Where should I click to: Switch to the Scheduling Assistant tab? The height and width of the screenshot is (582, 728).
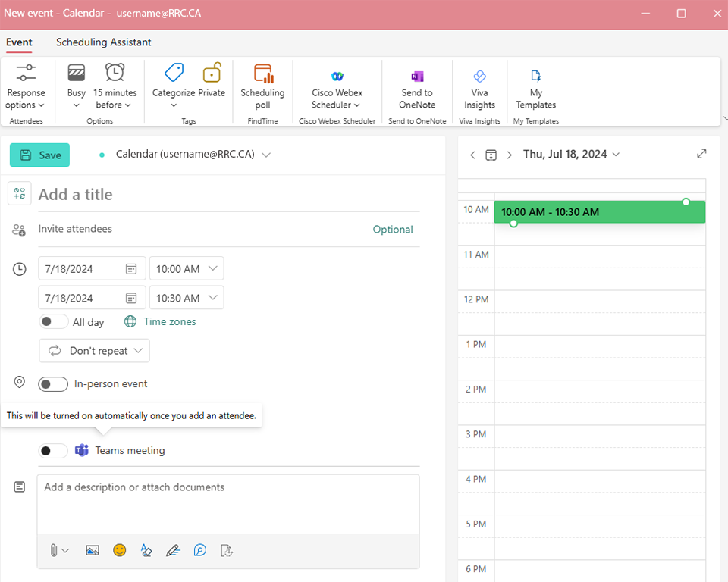[x=103, y=42]
